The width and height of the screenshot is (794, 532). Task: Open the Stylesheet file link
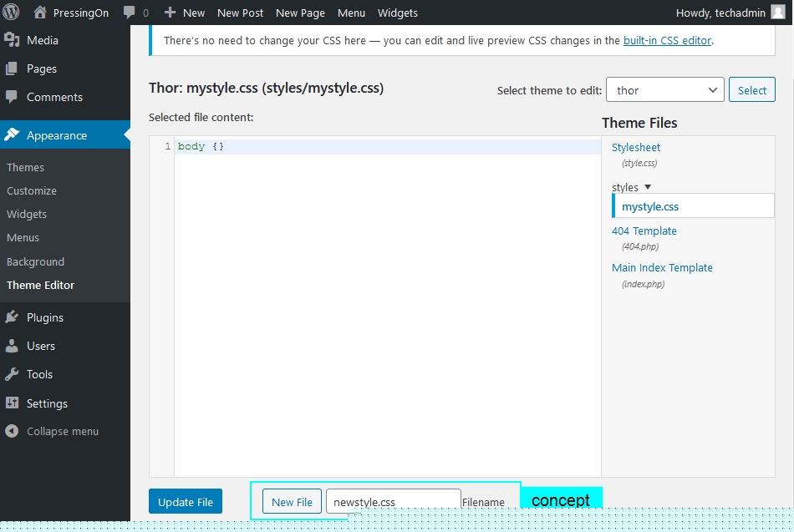pyautogui.click(x=636, y=147)
